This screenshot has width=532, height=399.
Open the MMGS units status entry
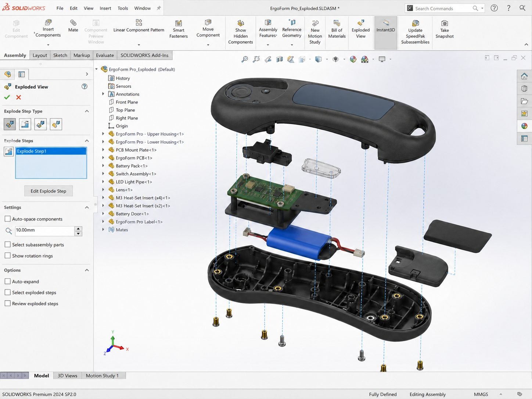[x=481, y=394]
